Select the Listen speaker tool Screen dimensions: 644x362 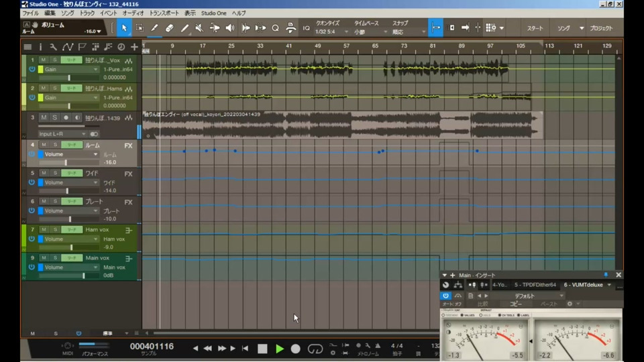coord(230,28)
